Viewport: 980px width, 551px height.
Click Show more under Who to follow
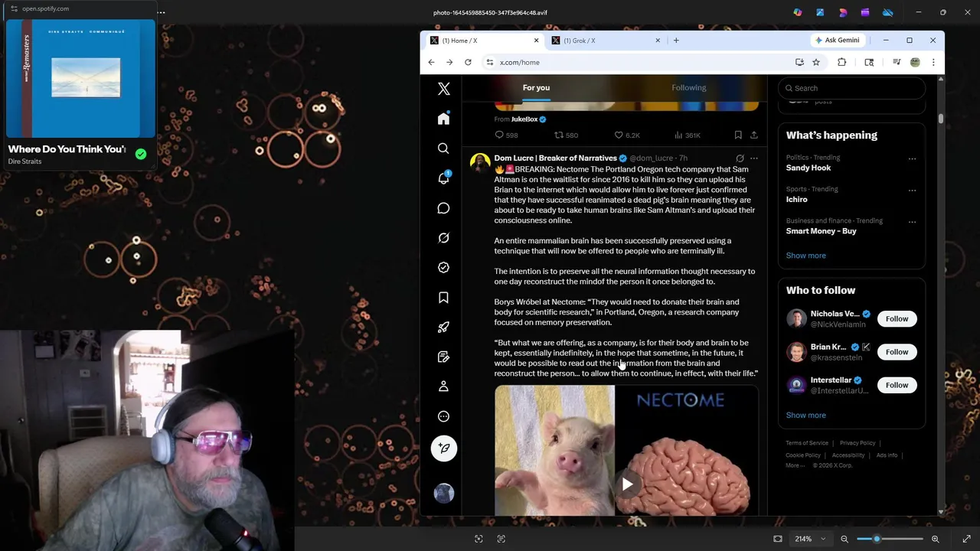point(805,416)
